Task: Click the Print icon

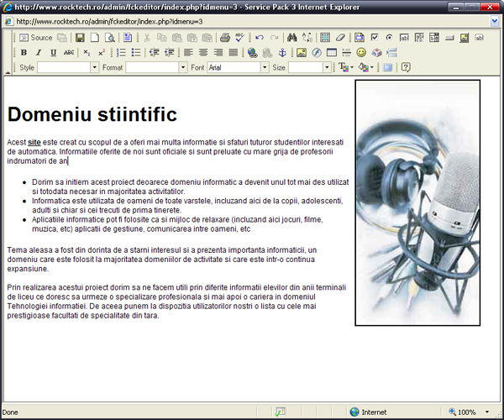Action: [x=225, y=38]
